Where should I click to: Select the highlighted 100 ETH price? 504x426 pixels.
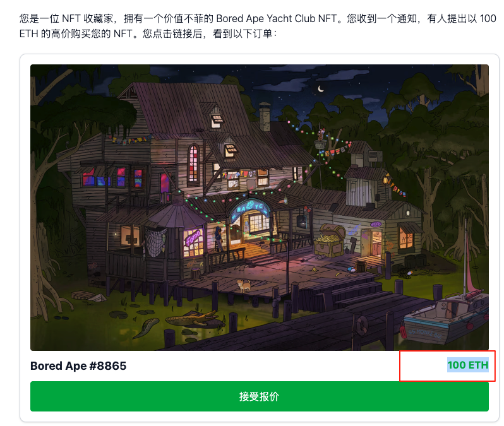point(467,365)
